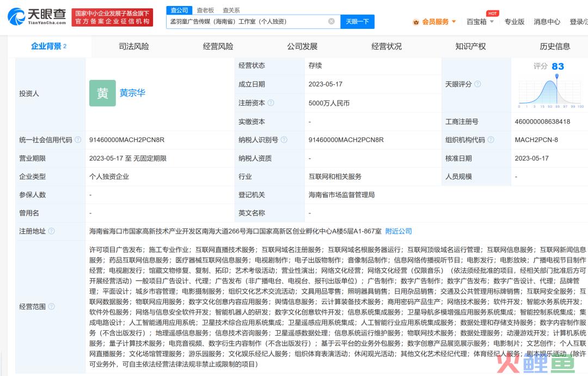The image size is (588, 376).
Task: Click the help icon next to 天眼评分
Action: pos(477,84)
